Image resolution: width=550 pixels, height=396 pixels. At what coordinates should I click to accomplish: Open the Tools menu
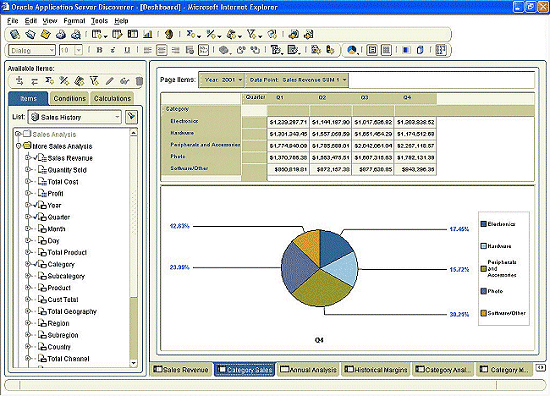(99, 21)
